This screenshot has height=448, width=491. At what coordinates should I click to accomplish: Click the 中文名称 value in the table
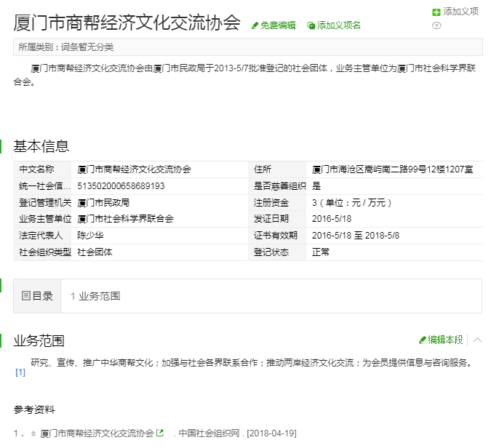pyautogui.click(x=134, y=169)
